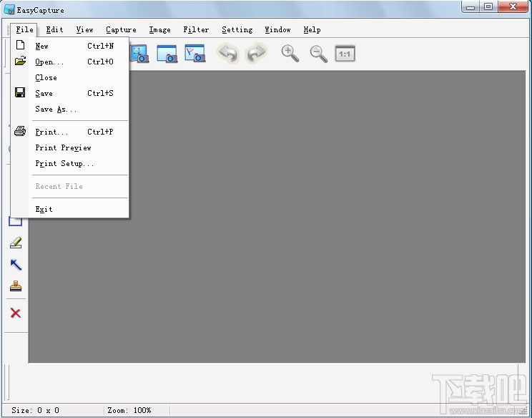Click the Size: 0 x 0 status text
532x418 pixels.
(x=35, y=410)
